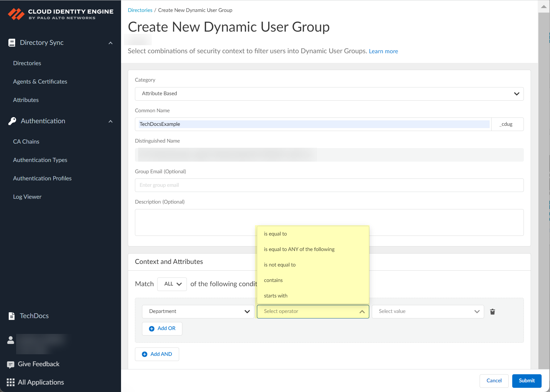The height and width of the screenshot is (392, 550).
Task: Open the Select value dropdown
Action: click(428, 311)
